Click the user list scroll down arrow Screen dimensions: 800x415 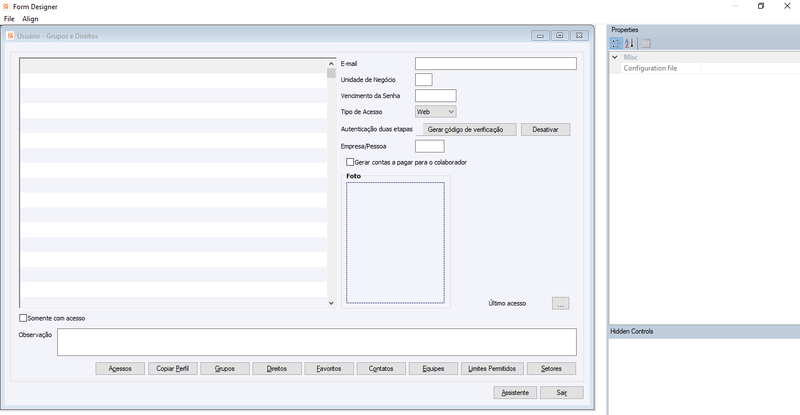coord(331,303)
